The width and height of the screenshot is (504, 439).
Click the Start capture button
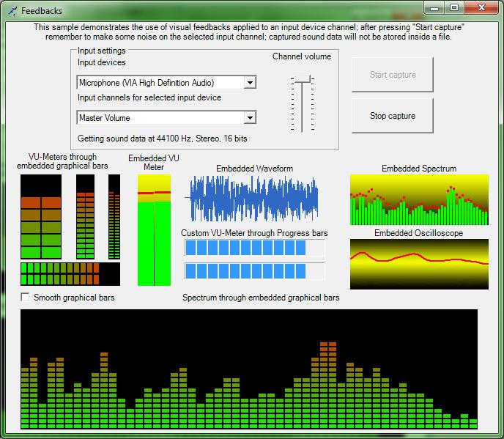pyautogui.click(x=392, y=75)
